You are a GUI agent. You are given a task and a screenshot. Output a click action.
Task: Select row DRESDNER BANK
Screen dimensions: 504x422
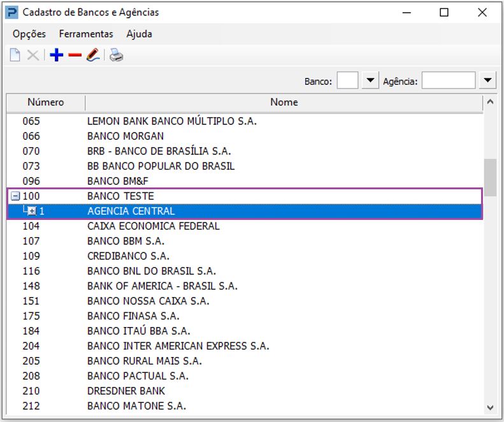coord(245,391)
